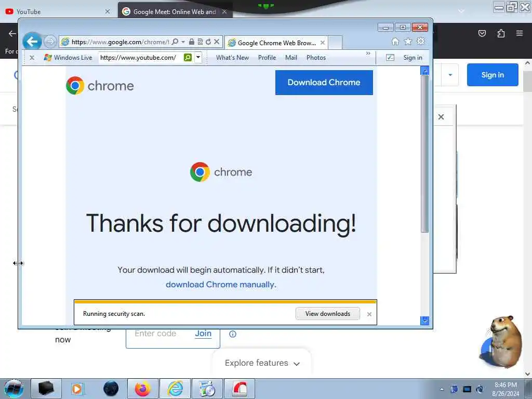532x399 pixels.
Task: Expand the Explore features section
Action: click(x=262, y=363)
